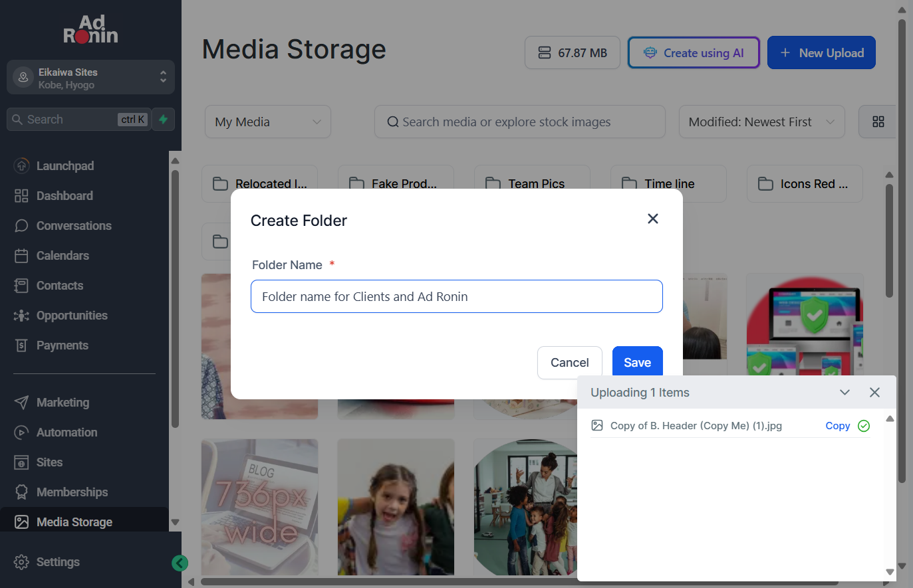The image size is (913, 588).
Task: Click the Folder Name text field
Action: 457,296
